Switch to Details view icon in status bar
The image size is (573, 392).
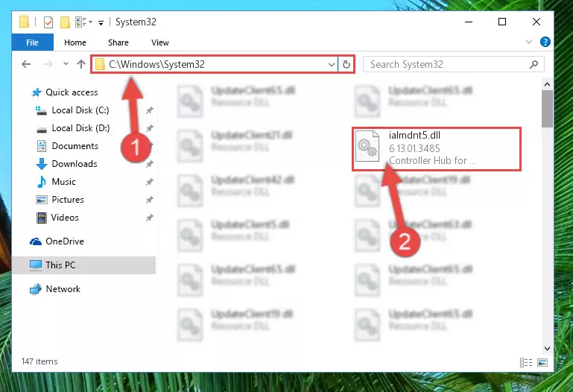[x=526, y=362]
